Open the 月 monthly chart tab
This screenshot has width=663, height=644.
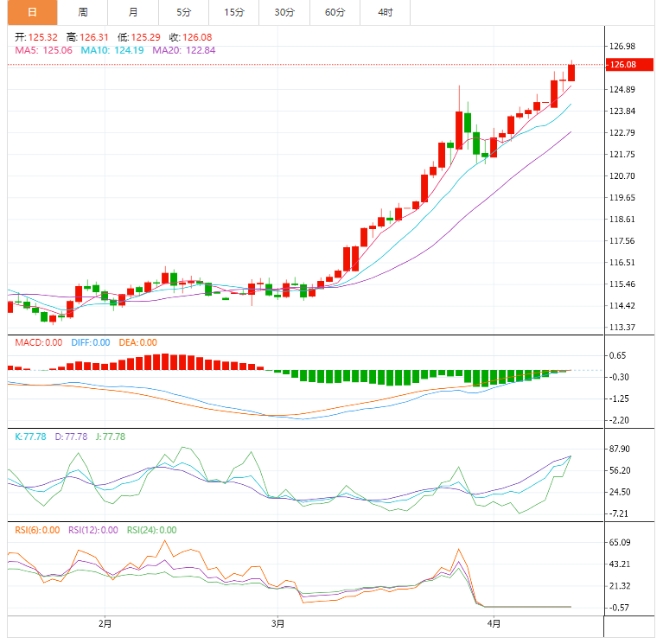tap(132, 12)
